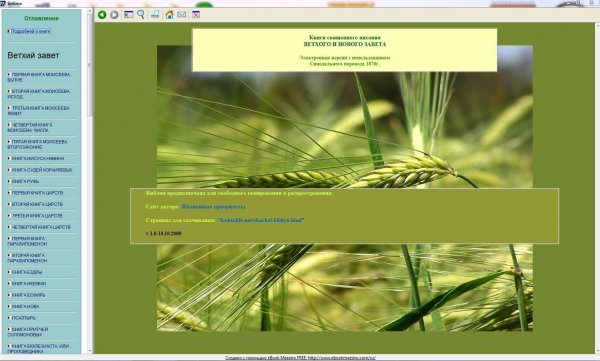This screenshot has height=361, width=600.
Task: Click the sidebar scrollbar down arrow
Action: point(90,351)
